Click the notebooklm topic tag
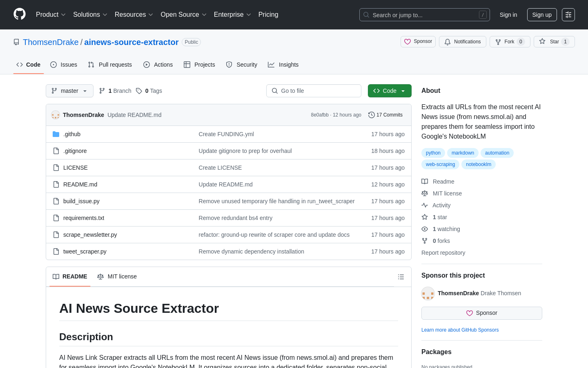The height and width of the screenshot is (368, 588). pyautogui.click(x=479, y=164)
